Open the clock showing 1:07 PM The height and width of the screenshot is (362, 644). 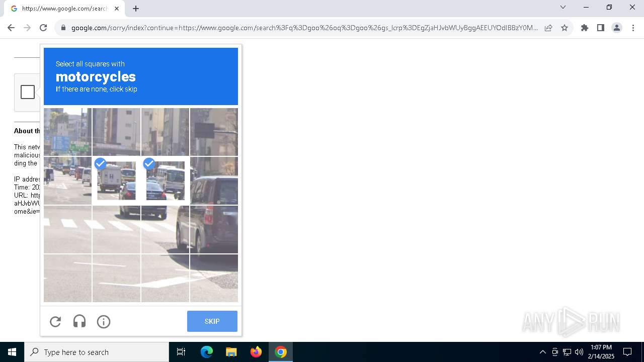tap(601, 352)
